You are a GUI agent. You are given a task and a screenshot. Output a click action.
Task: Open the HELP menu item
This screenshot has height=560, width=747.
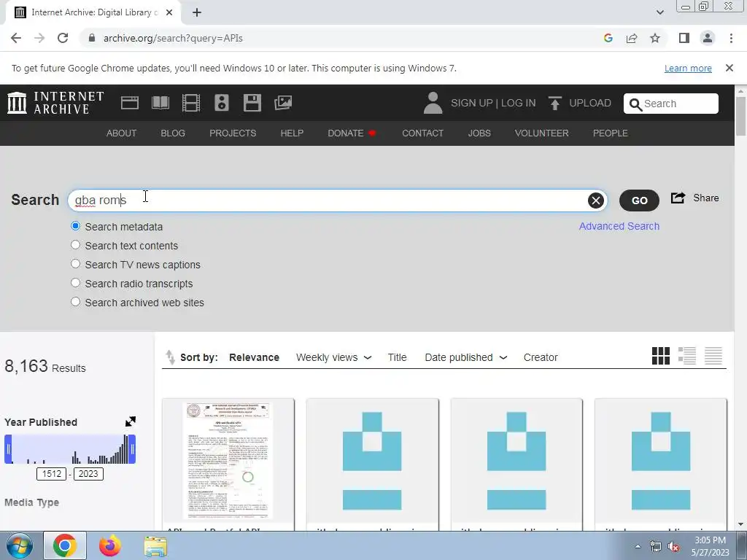(292, 133)
